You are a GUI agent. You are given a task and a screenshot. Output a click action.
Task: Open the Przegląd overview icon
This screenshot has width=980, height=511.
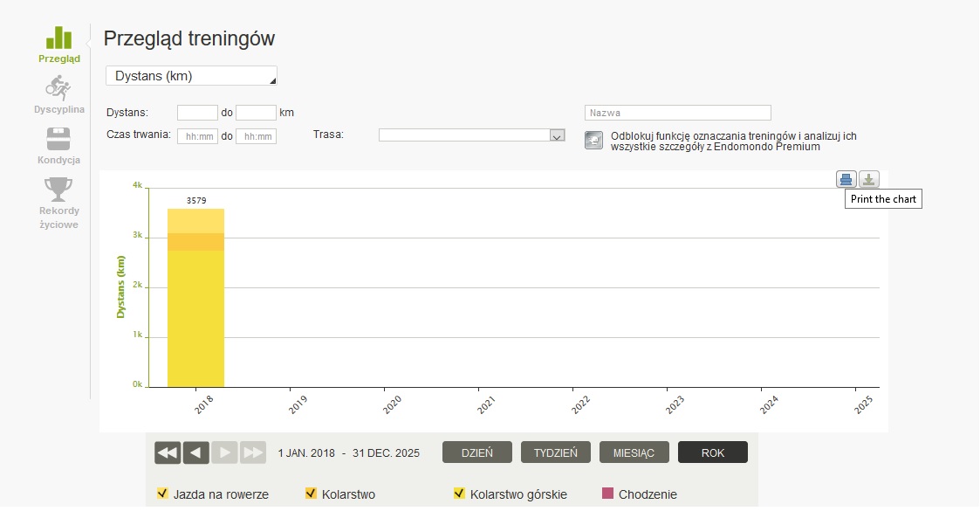58,38
